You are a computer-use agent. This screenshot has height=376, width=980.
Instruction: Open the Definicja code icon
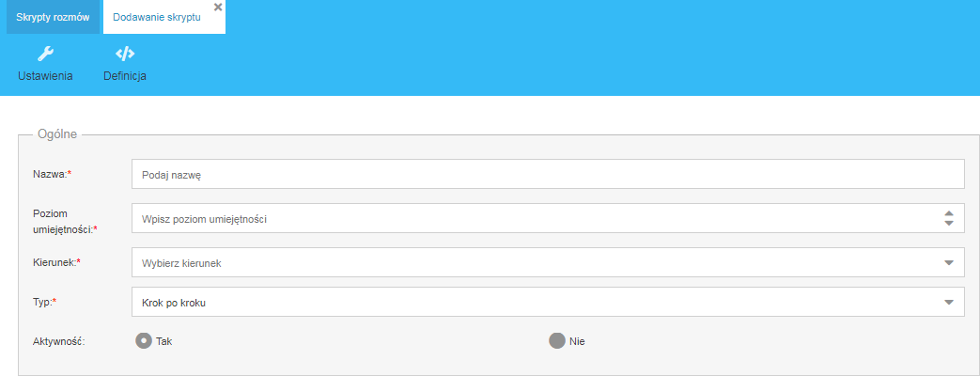(x=125, y=55)
